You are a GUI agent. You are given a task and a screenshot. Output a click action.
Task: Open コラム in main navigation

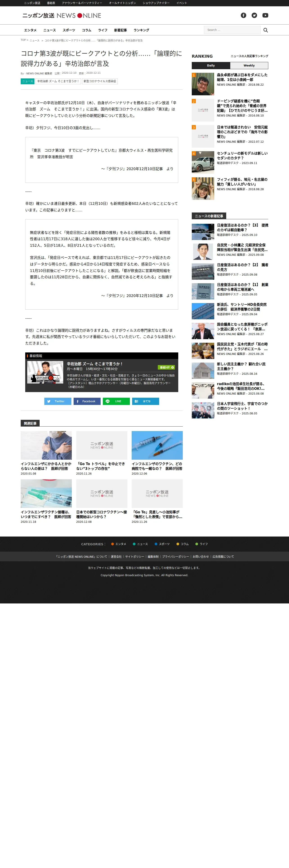coord(86,30)
